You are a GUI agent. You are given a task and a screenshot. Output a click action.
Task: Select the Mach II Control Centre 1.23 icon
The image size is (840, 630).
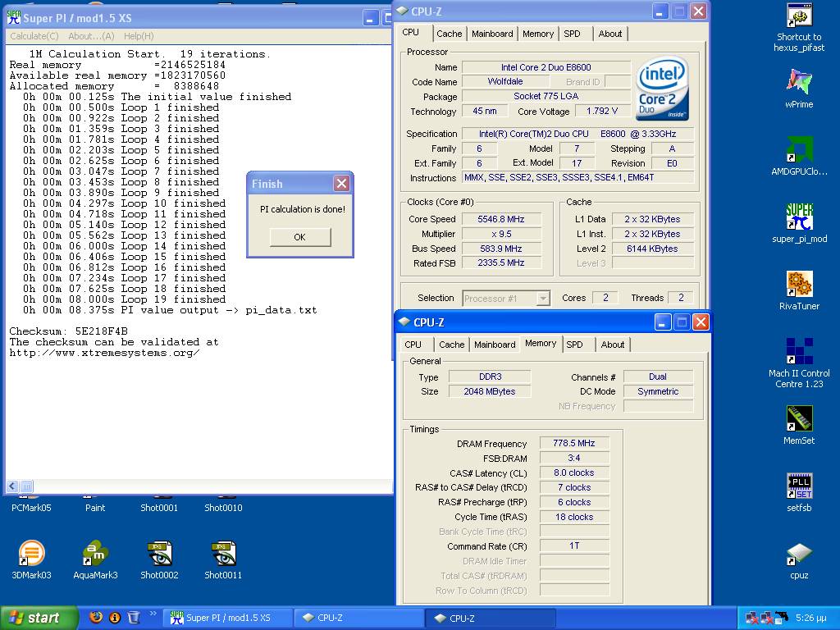click(x=799, y=351)
